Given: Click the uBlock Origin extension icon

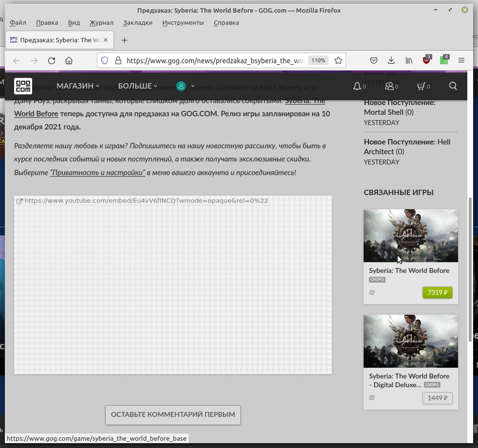Looking at the screenshot, I should 426,60.
